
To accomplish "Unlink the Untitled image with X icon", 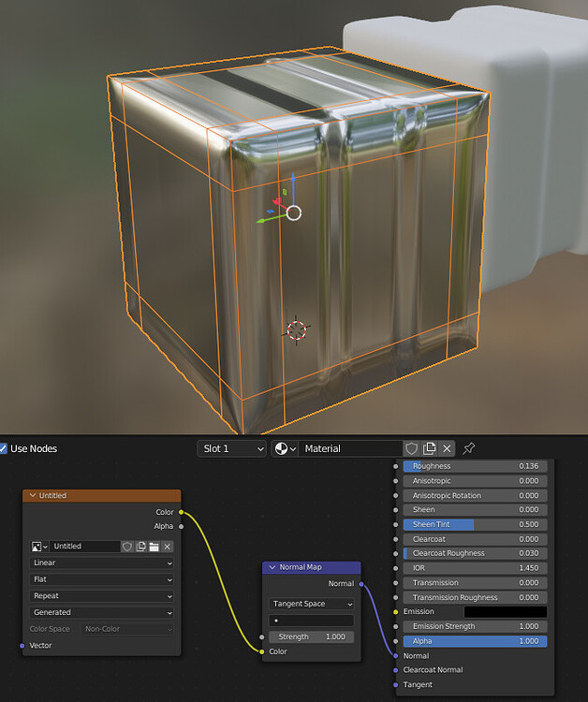I will [x=167, y=547].
